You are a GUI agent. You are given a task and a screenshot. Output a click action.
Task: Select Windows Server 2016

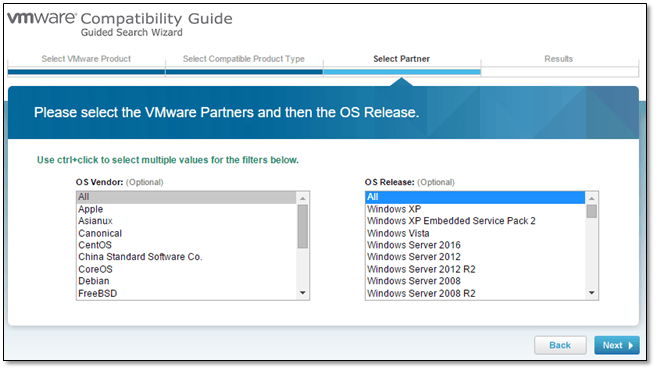[475, 245]
